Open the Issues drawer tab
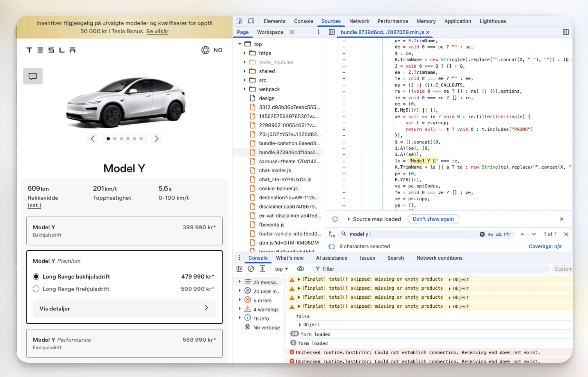 tap(367, 258)
